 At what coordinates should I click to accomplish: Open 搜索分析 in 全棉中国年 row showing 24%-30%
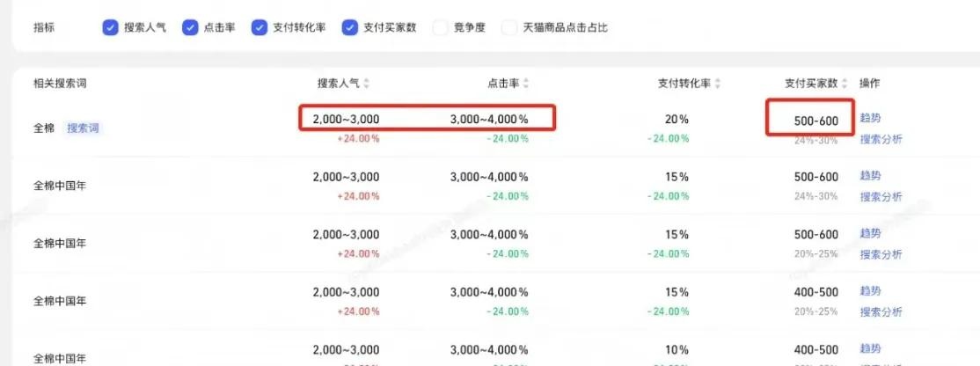(x=881, y=197)
